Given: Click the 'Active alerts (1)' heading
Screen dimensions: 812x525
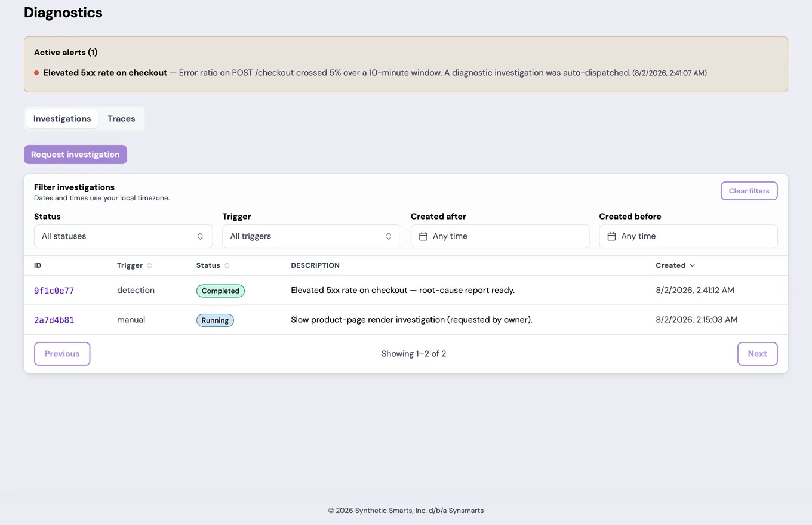Looking at the screenshot, I should coord(66,52).
